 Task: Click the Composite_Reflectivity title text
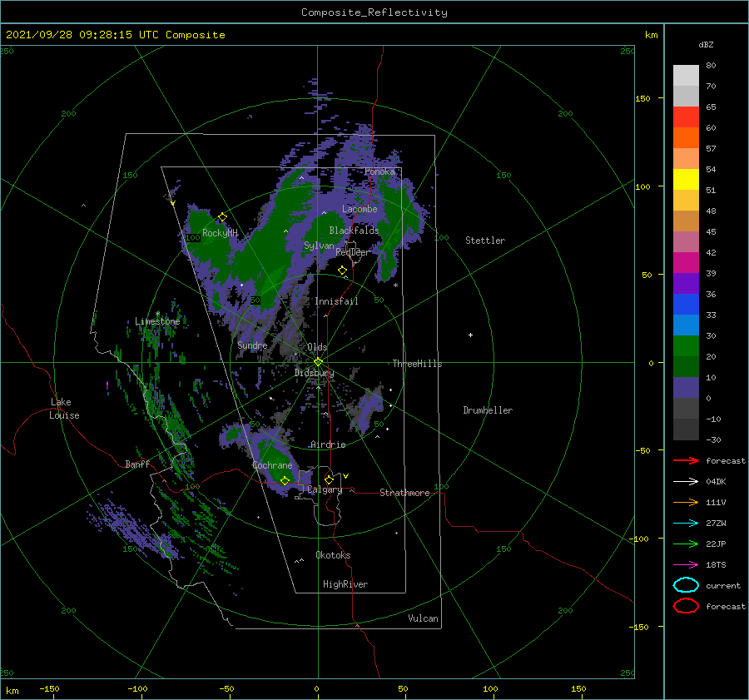point(374,12)
